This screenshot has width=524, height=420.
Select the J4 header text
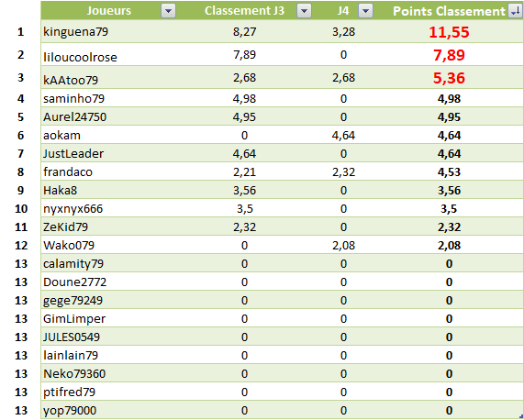(x=343, y=11)
